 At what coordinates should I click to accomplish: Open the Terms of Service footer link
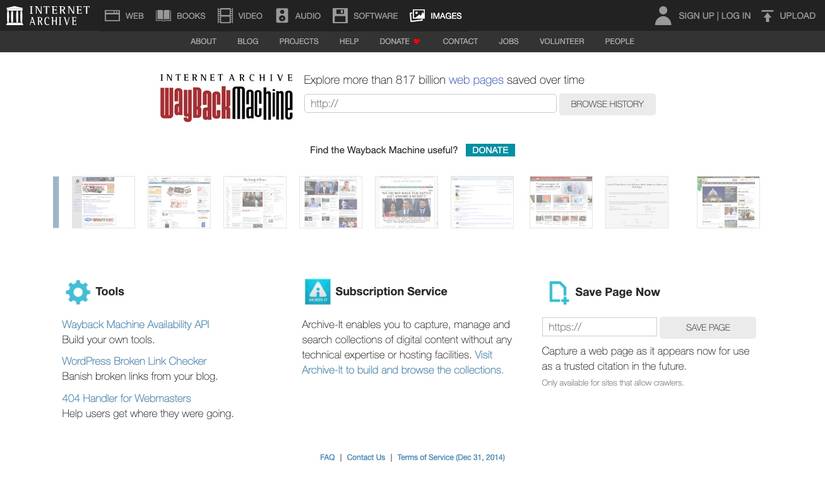451,457
